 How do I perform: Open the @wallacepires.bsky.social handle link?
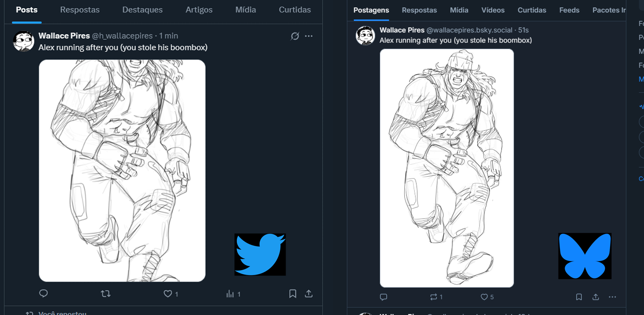point(469,30)
